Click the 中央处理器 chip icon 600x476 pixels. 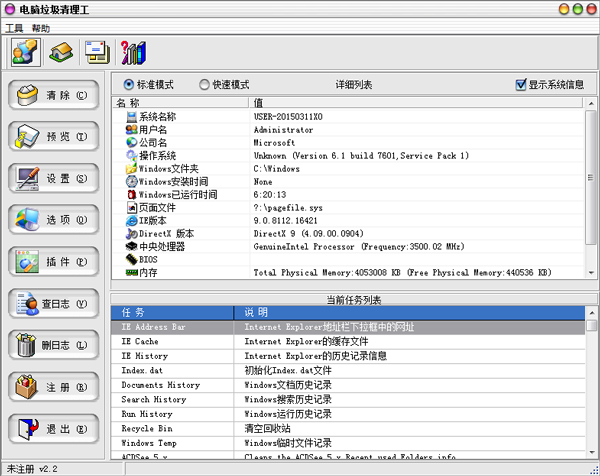132,246
